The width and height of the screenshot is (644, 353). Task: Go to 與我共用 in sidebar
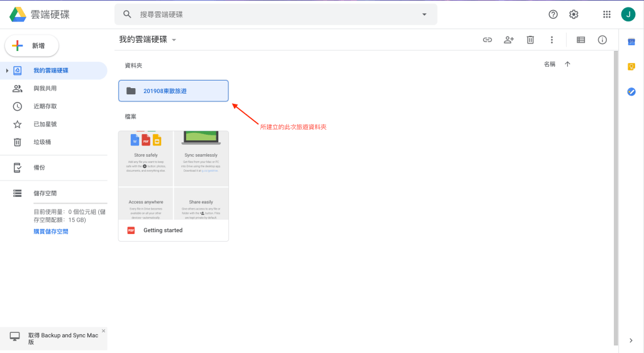tap(45, 89)
